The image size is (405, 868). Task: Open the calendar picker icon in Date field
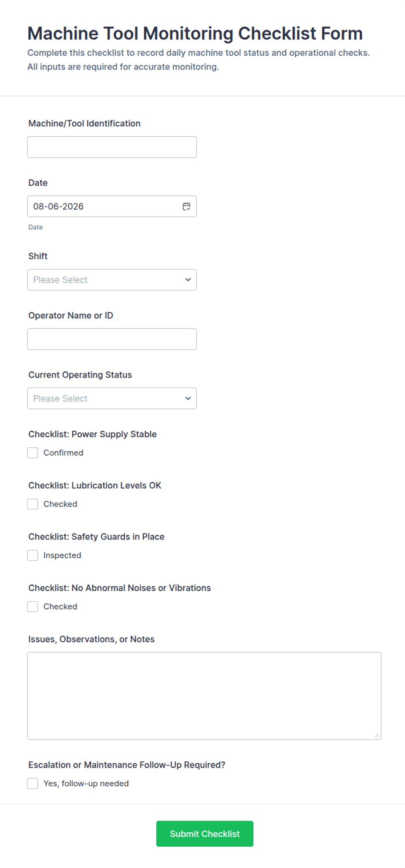[x=186, y=206]
